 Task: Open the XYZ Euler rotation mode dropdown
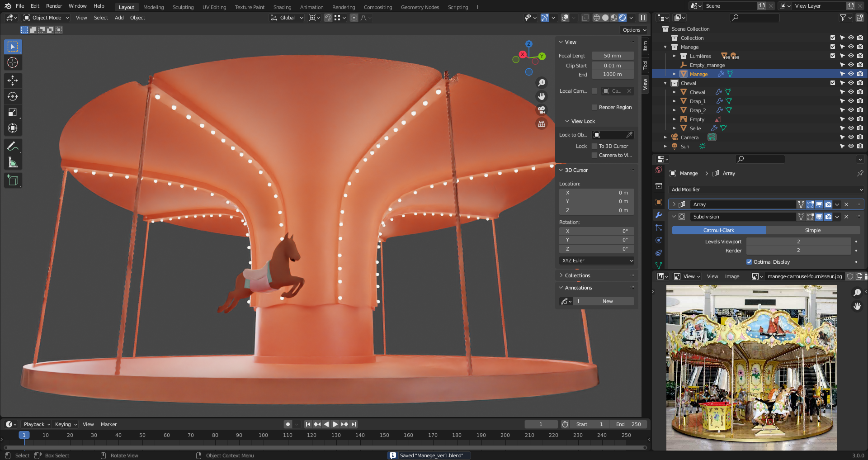point(597,261)
